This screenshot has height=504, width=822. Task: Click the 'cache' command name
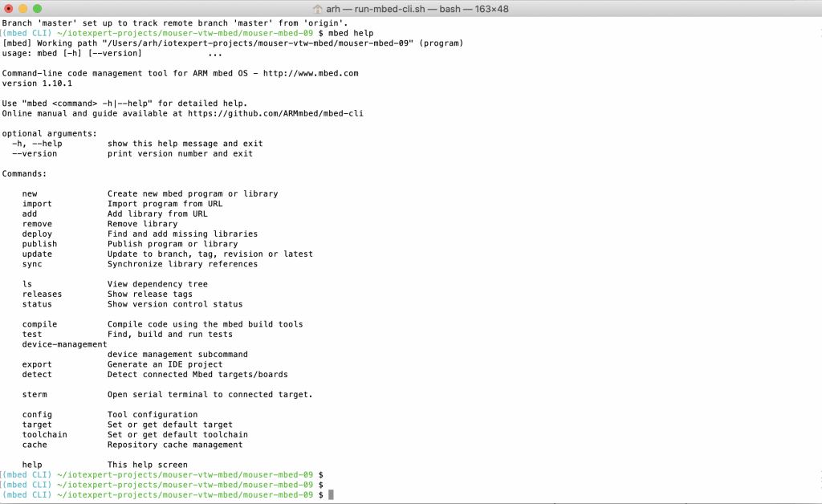[x=35, y=445]
